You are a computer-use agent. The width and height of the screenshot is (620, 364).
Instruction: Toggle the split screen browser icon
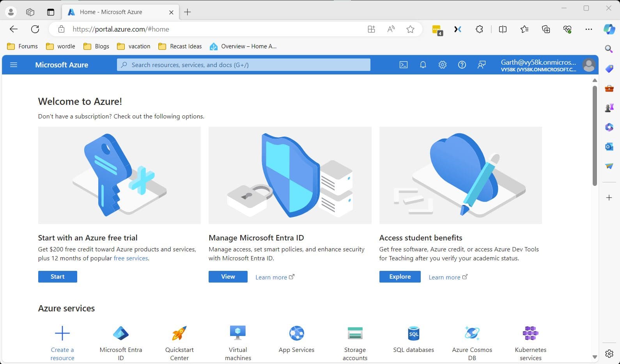pos(503,29)
